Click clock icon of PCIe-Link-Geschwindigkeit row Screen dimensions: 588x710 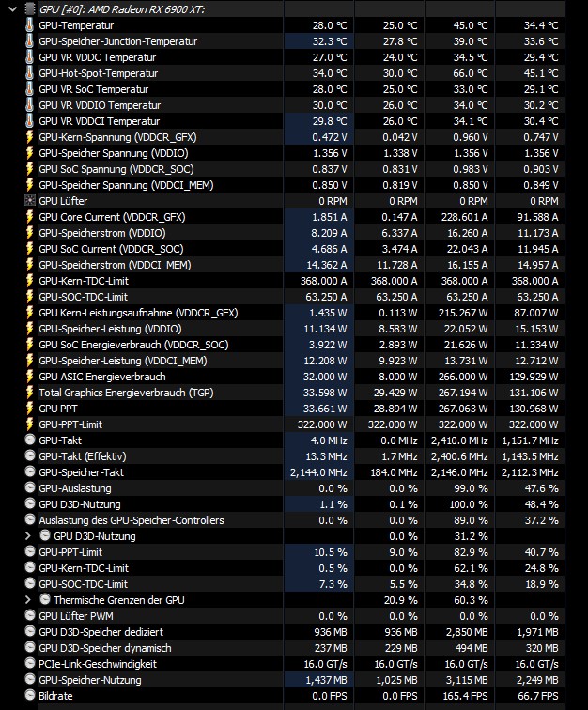click(30, 663)
